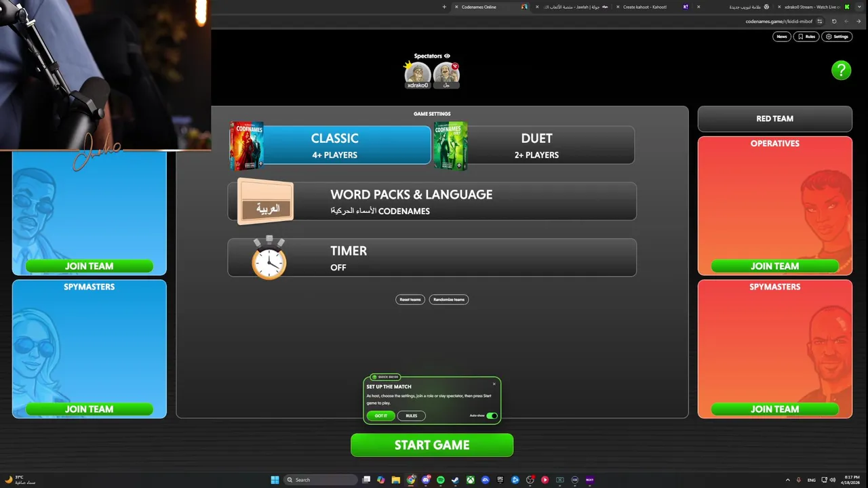The width and height of the screenshot is (868, 488).
Task: Click the codenames.game URL address bar
Action: point(778,21)
